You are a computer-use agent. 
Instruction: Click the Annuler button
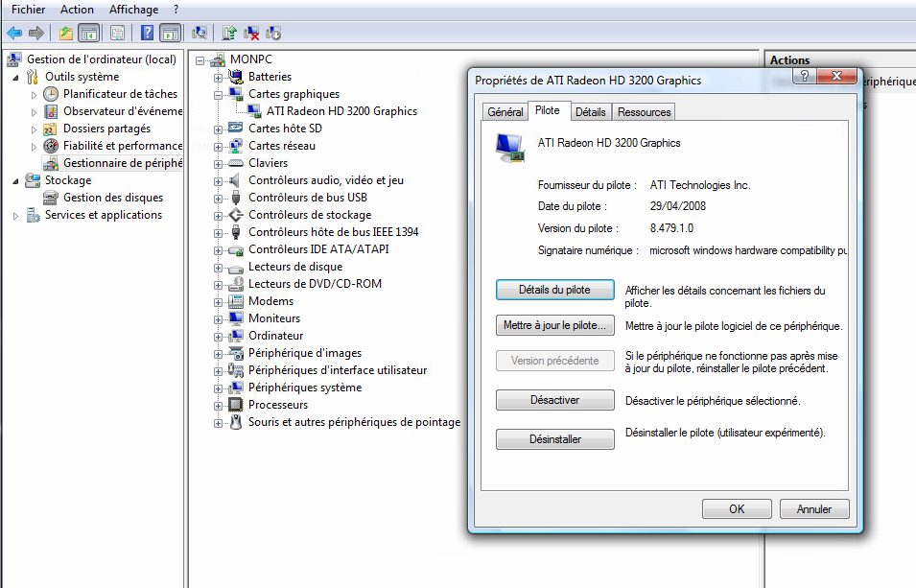coord(813,509)
